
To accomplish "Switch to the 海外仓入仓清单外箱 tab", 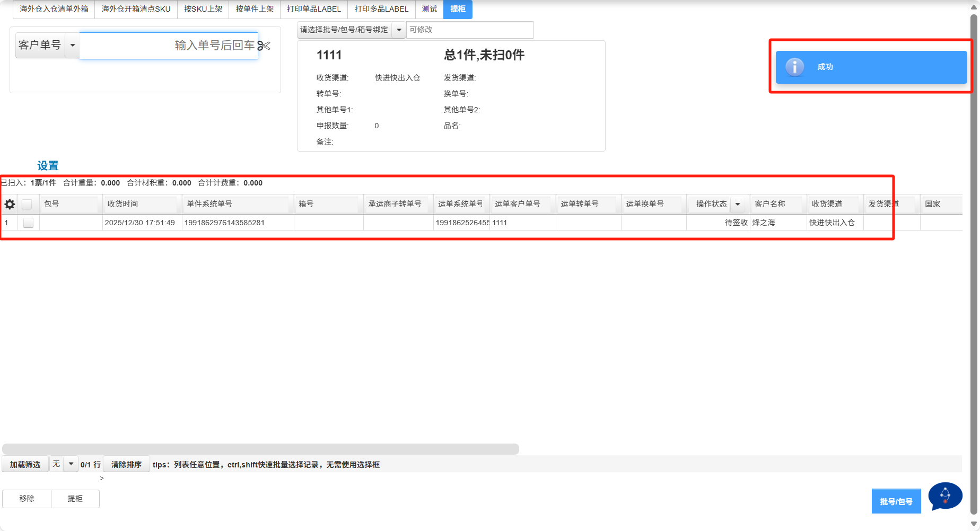I will tap(54, 9).
